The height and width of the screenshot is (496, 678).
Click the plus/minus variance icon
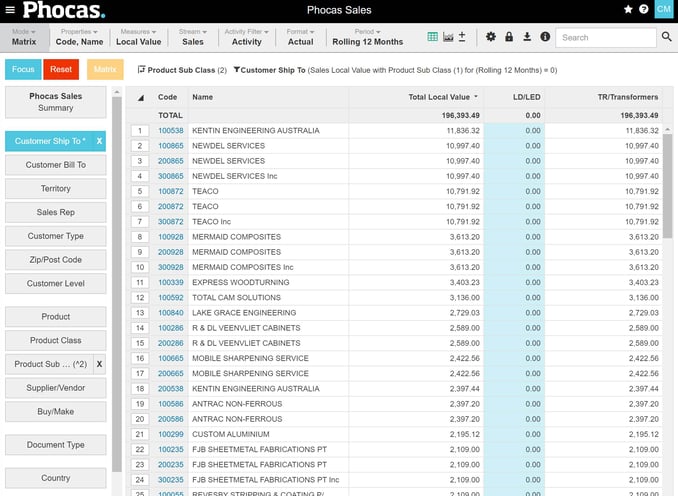(x=462, y=37)
